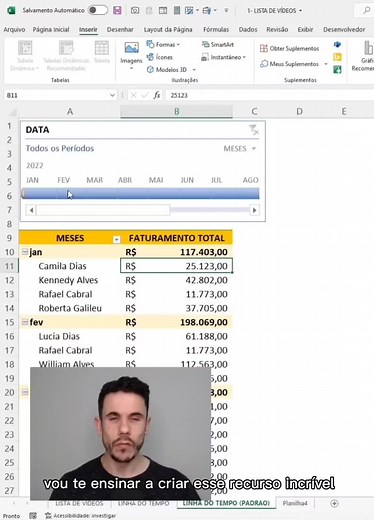Viewport: 374px width, 520px height.
Task: Click the cancel X in formula bar
Action: pos(133,95)
